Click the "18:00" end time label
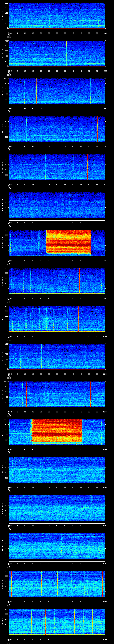 click(x=105, y=639)
